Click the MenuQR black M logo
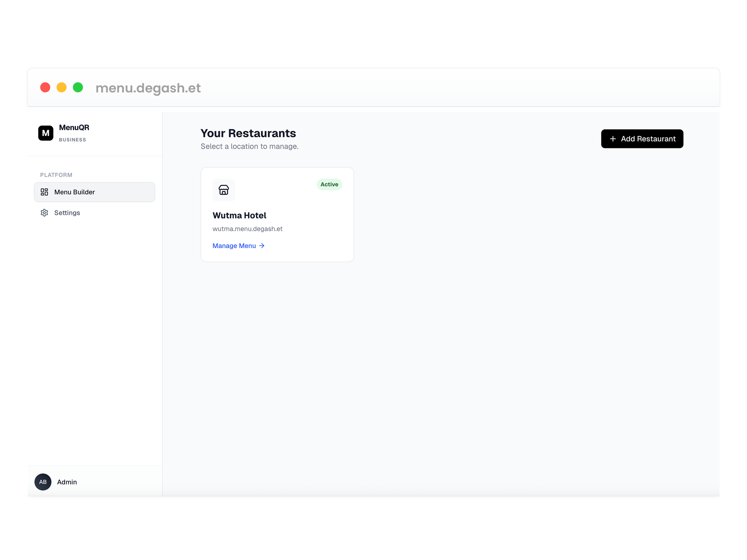Viewport: 747px width, 560px height. (x=46, y=133)
